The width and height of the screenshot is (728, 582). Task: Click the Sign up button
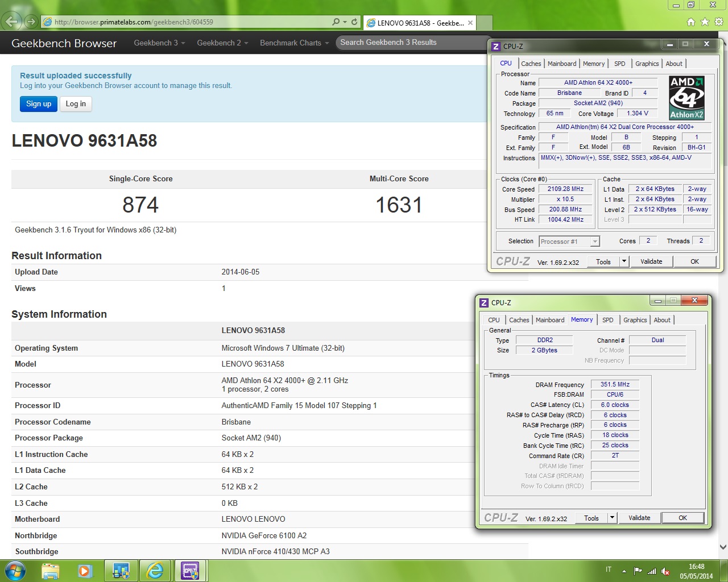click(39, 104)
